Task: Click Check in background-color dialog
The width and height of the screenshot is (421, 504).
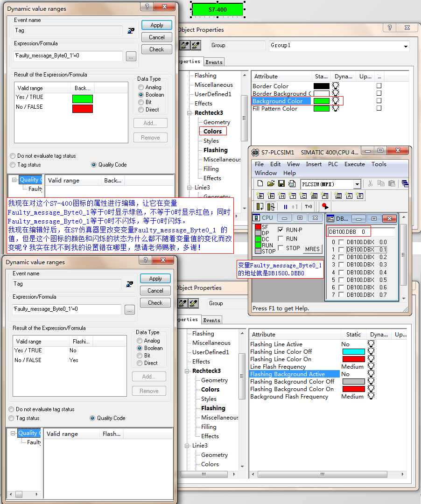Action: (x=156, y=49)
